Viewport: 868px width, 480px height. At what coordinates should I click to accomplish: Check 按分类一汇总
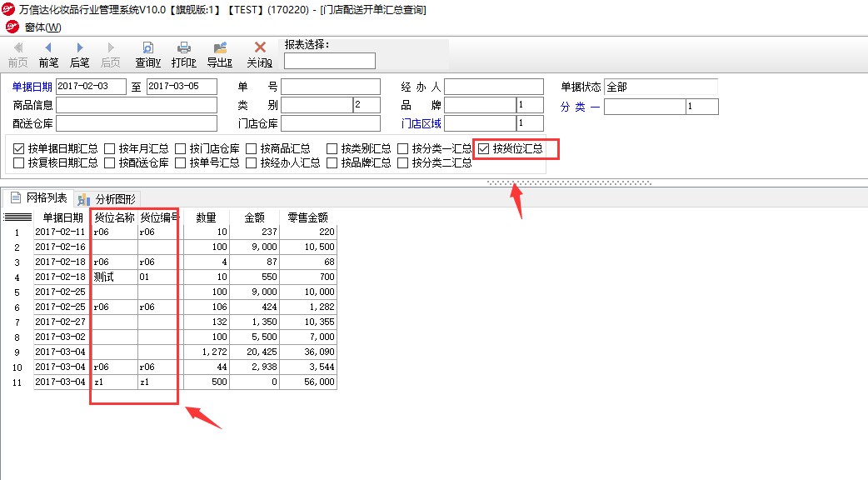(x=403, y=148)
